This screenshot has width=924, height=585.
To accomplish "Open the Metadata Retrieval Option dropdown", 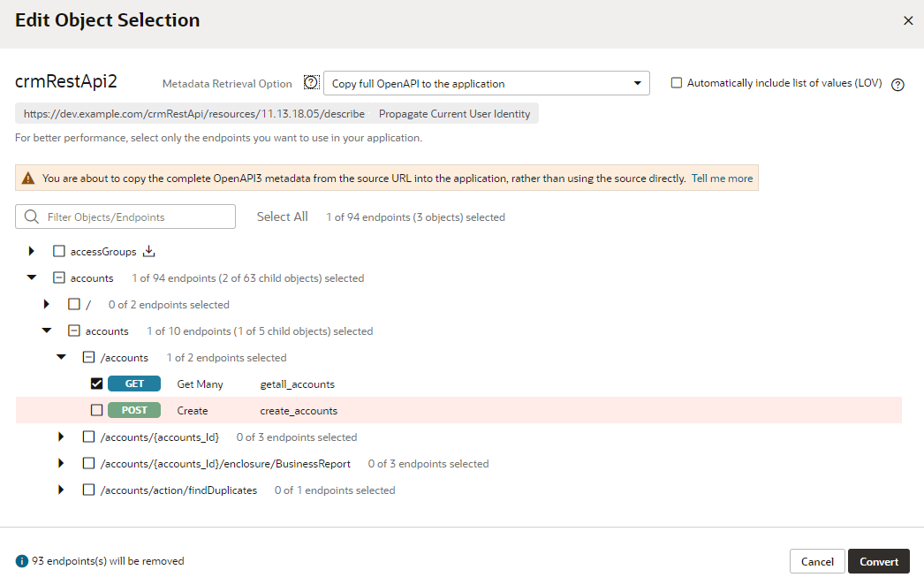I will pyautogui.click(x=487, y=83).
